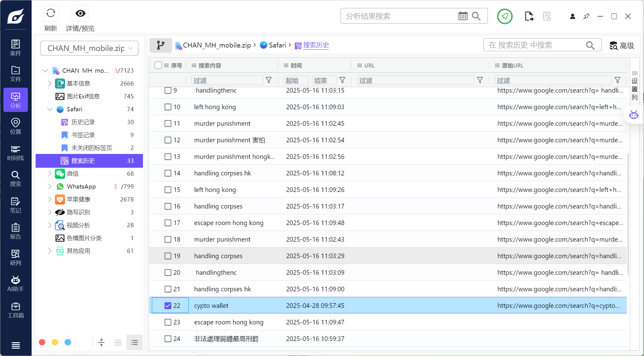
Task: Check the box for row 19
Action: [168, 256]
